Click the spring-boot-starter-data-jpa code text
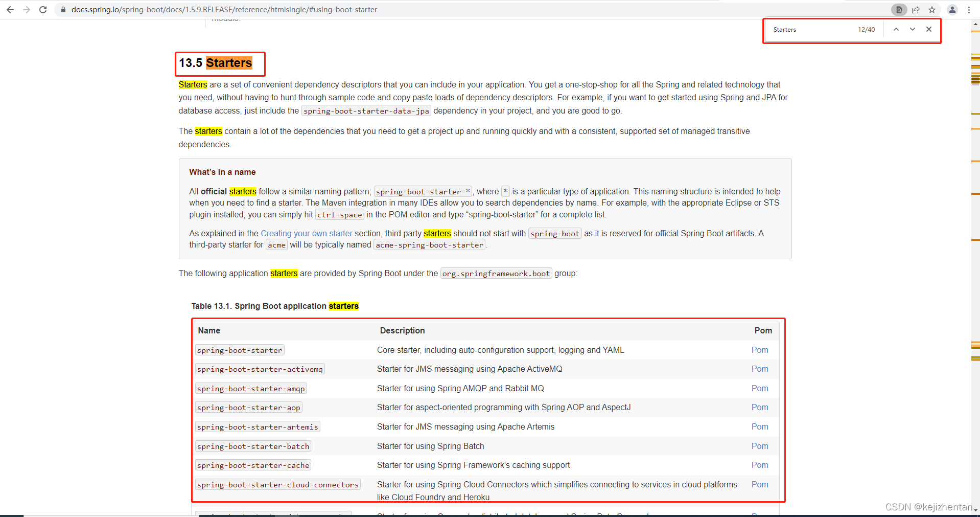The height and width of the screenshot is (517, 980). [x=366, y=111]
